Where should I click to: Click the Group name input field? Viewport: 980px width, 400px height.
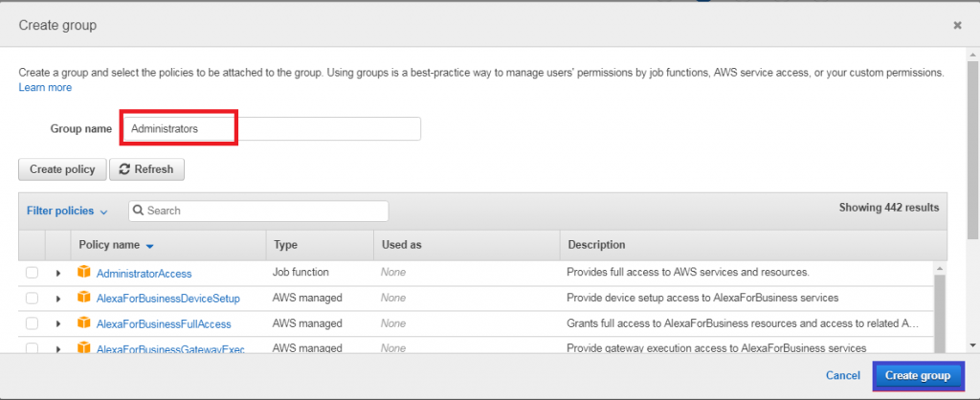pyautogui.click(x=272, y=129)
